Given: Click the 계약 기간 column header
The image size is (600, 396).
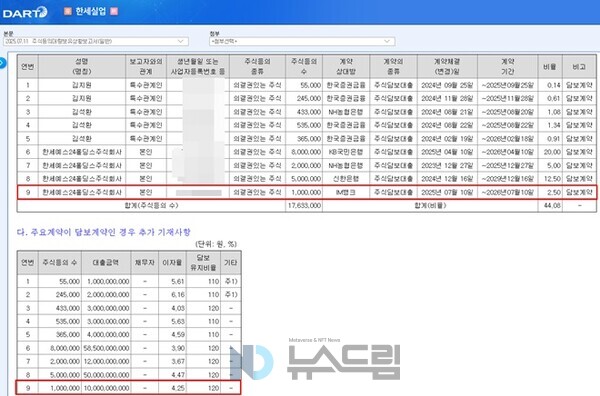Looking at the screenshot, I should tap(507, 66).
